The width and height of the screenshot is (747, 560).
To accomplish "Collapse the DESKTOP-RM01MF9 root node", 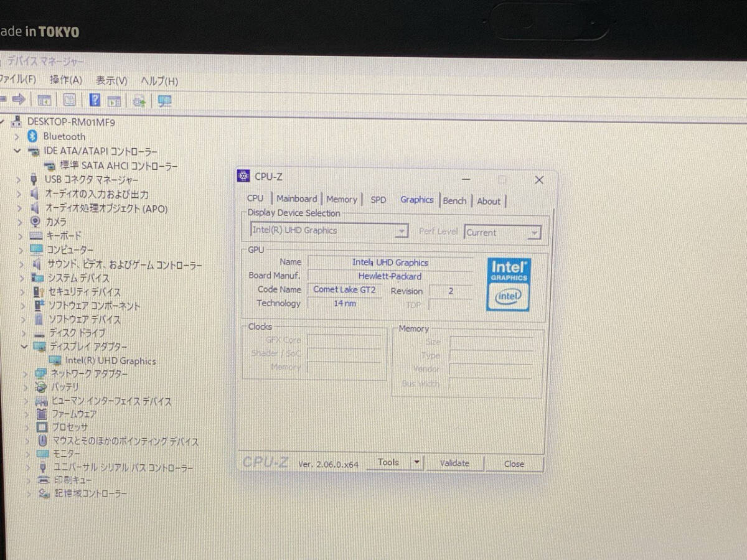I will [3, 122].
